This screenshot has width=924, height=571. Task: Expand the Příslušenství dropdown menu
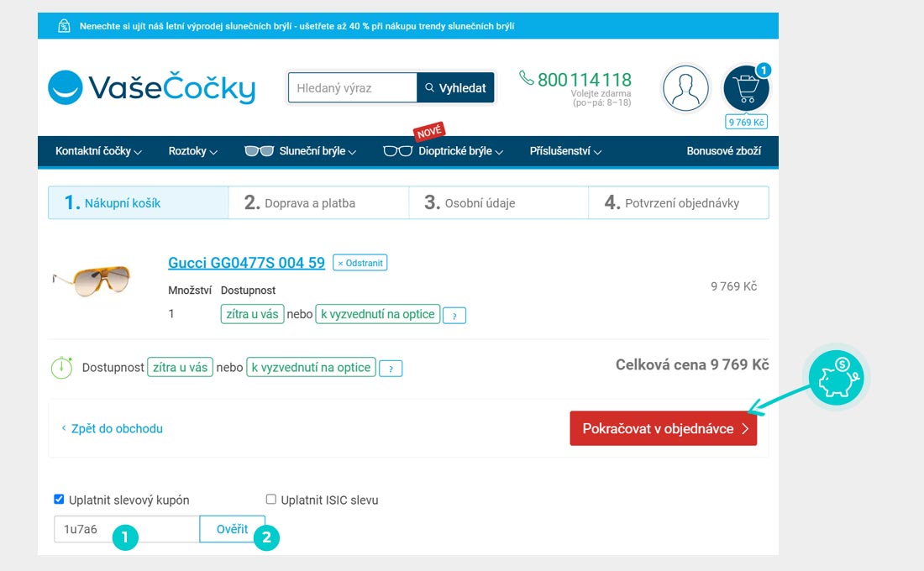565,151
